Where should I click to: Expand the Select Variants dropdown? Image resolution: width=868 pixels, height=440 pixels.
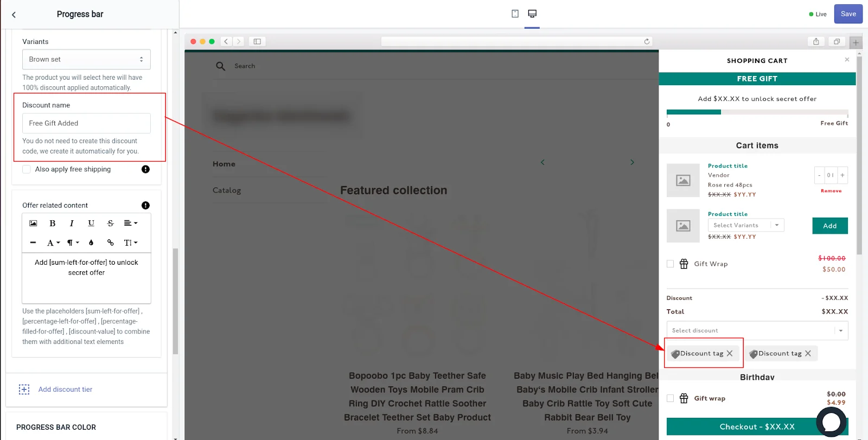[746, 225]
